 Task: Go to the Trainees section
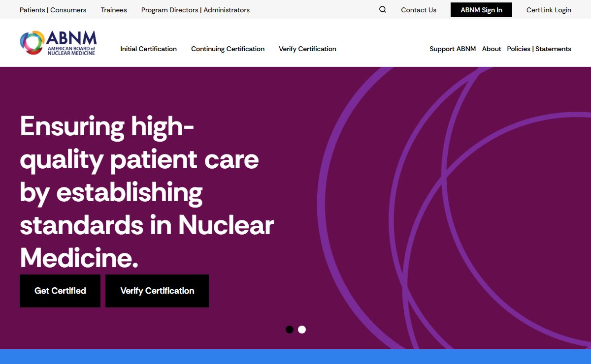[x=114, y=10]
